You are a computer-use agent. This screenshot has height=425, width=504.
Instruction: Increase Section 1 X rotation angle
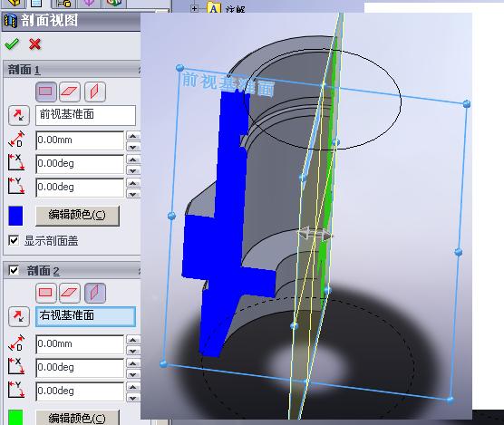133,159
